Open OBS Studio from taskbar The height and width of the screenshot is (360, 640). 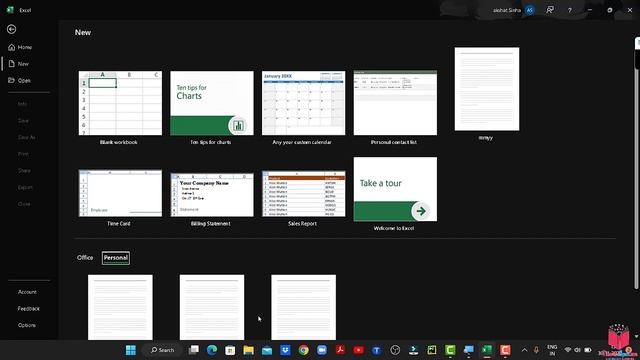(x=395, y=350)
